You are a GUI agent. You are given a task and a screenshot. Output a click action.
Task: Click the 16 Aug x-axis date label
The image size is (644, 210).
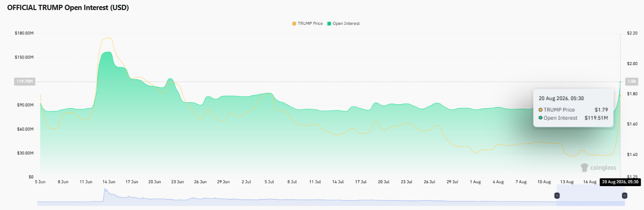point(590,182)
